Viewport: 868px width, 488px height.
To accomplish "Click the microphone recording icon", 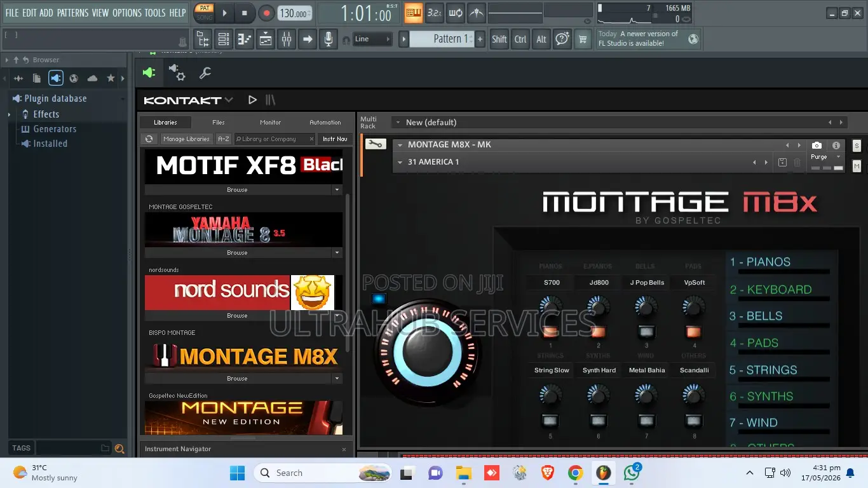I will (x=329, y=39).
